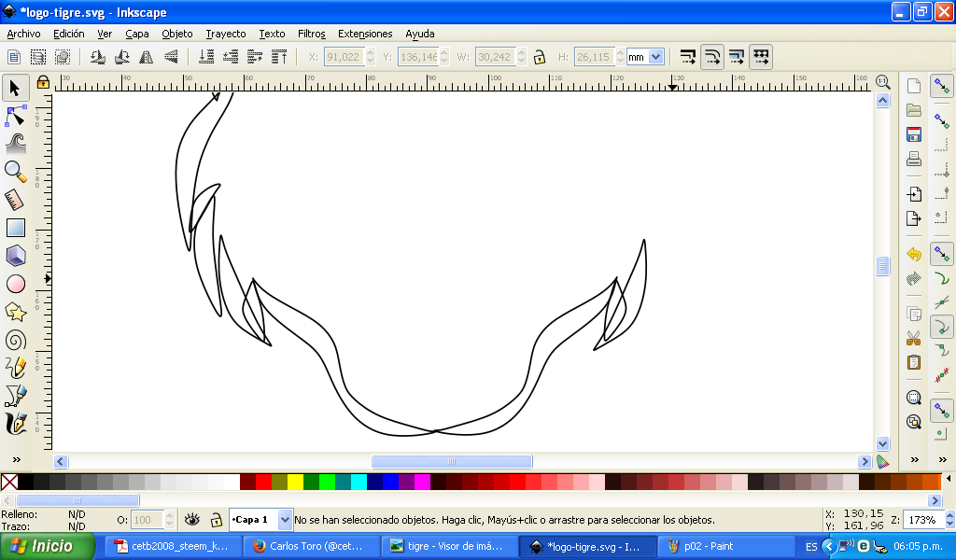
Task: Toggle move patterns with object
Action: (x=761, y=57)
